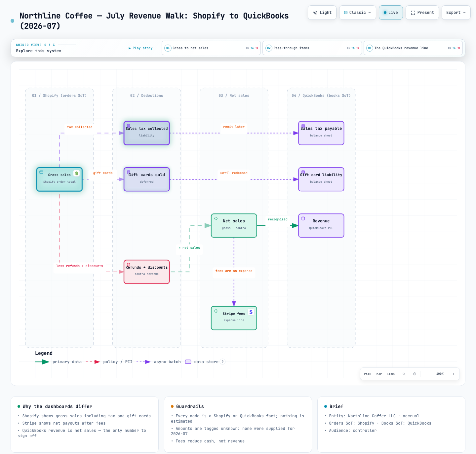The width and height of the screenshot is (476, 454).
Task: Click the primary data arrow in legend
Action: (42, 362)
